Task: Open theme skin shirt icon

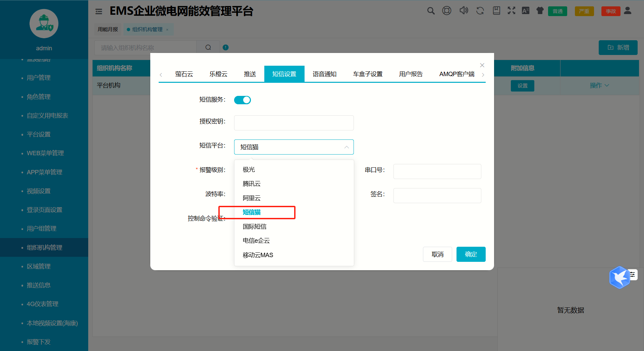Action: tap(540, 11)
